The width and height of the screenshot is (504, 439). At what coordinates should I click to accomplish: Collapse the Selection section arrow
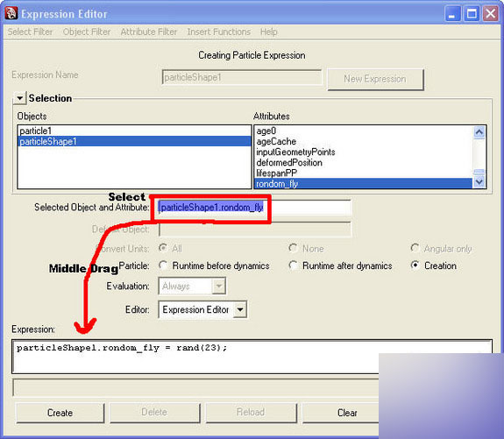coord(19,97)
